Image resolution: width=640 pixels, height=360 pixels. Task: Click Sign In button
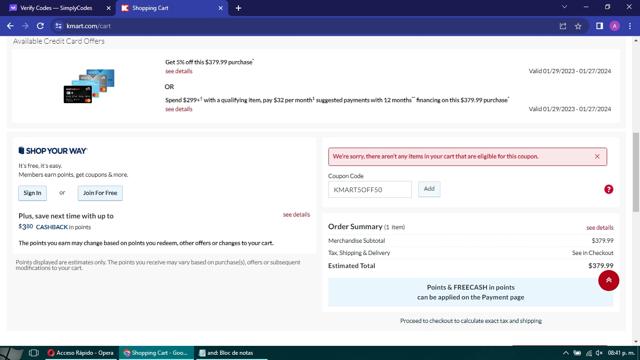[32, 193]
